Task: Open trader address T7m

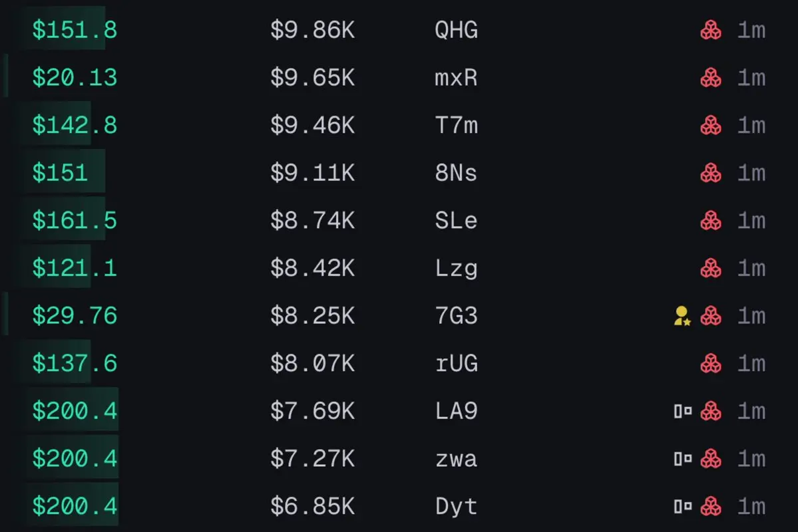Action: pyautogui.click(x=457, y=126)
